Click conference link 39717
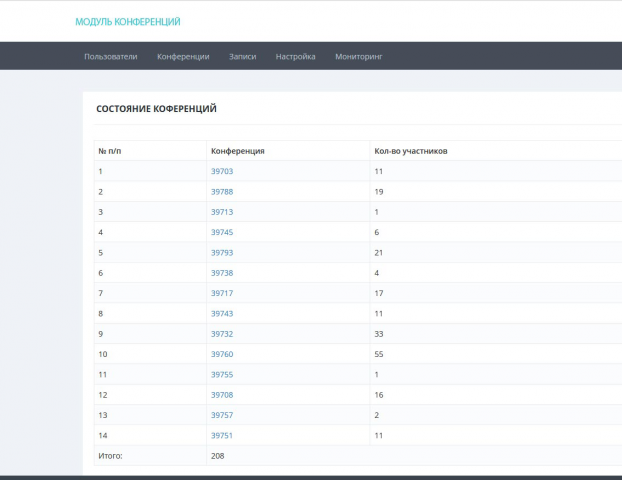 coord(222,293)
